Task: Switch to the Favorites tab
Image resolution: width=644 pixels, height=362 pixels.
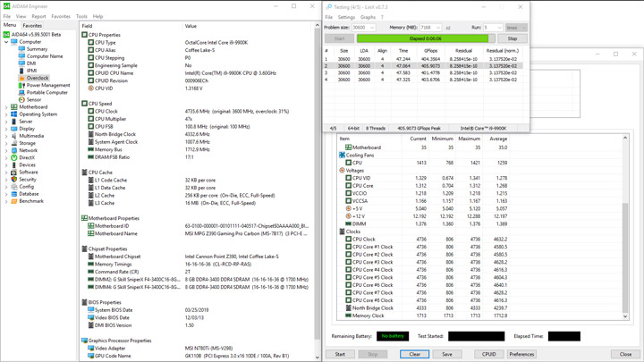Action: [x=32, y=26]
